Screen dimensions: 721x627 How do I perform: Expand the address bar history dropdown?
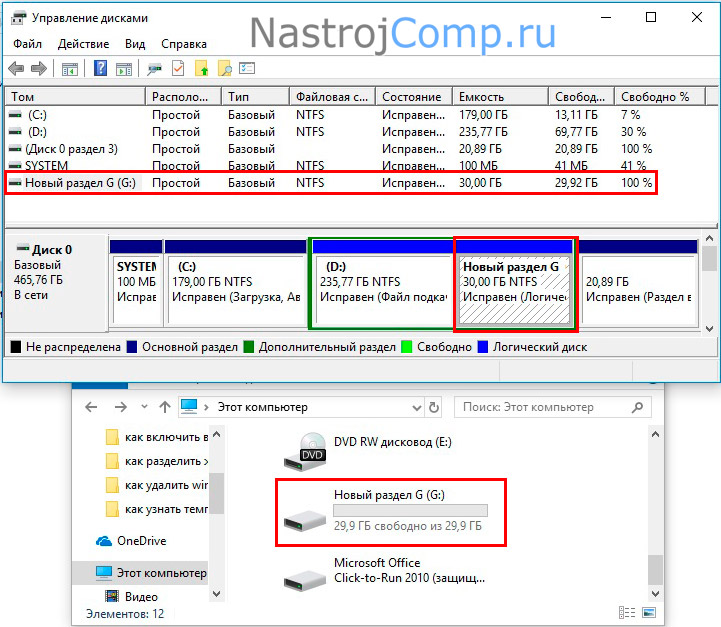417,408
